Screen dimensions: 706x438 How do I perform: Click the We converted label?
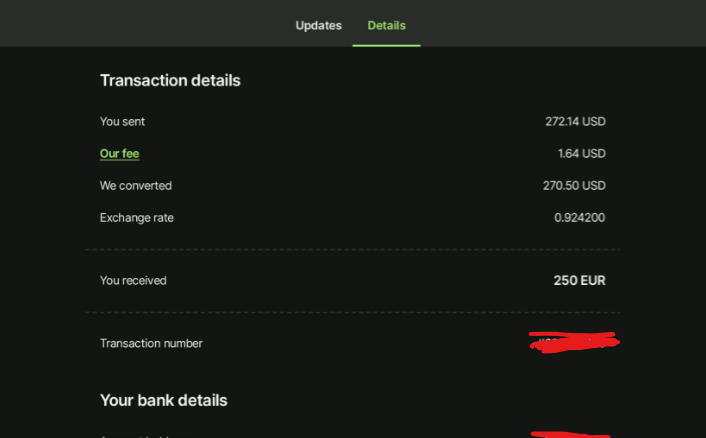point(136,186)
